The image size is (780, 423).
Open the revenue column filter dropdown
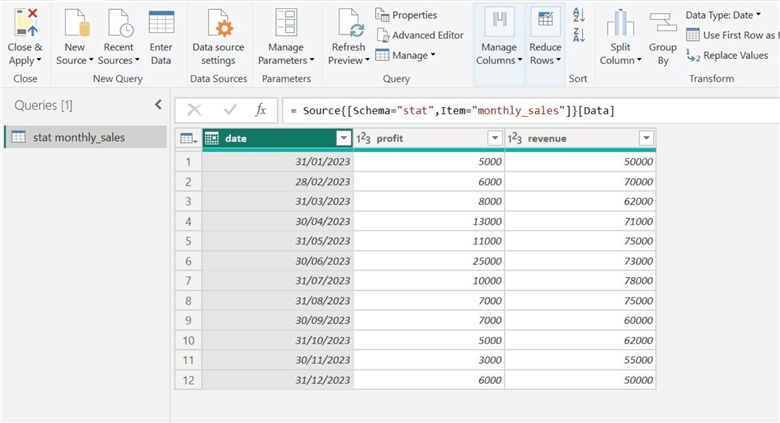pyautogui.click(x=646, y=139)
